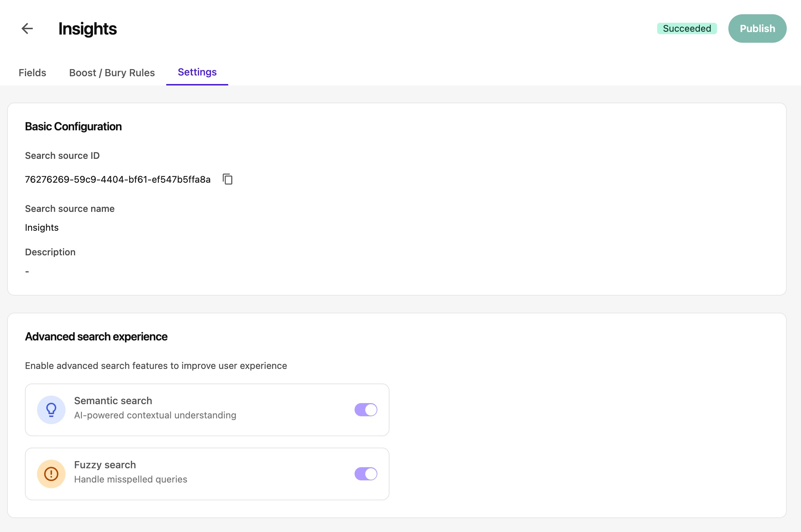Click the back arrow beside Insights
This screenshot has width=801, height=532.
pyautogui.click(x=27, y=28)
